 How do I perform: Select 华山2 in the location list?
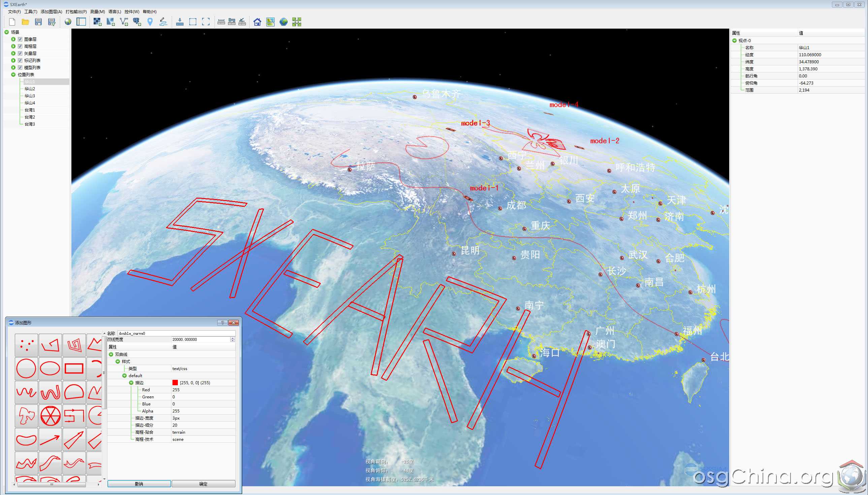(30, 89)
